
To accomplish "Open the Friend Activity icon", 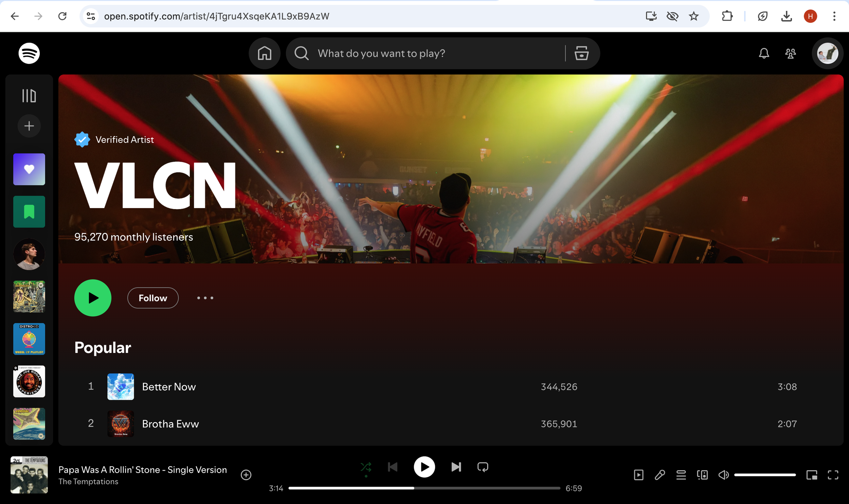I will pyautogui.click(x=790, y=53).
